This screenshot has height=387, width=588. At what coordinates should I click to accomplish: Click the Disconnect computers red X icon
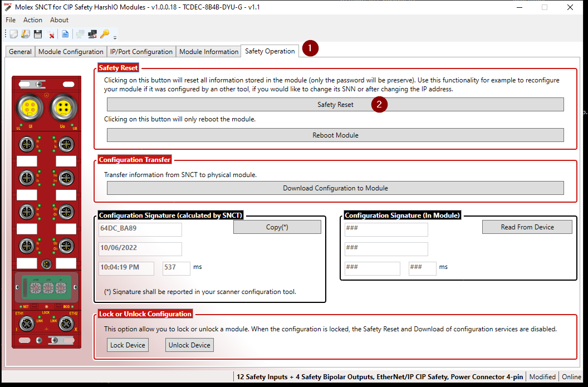click(x=92, y=35)
